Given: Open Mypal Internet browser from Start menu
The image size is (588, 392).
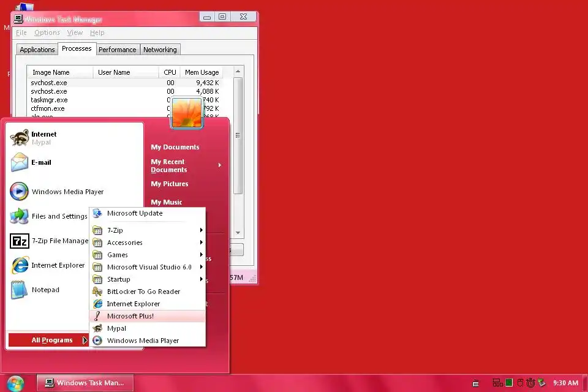Looking at the screenshot, I should pos(74,138).
